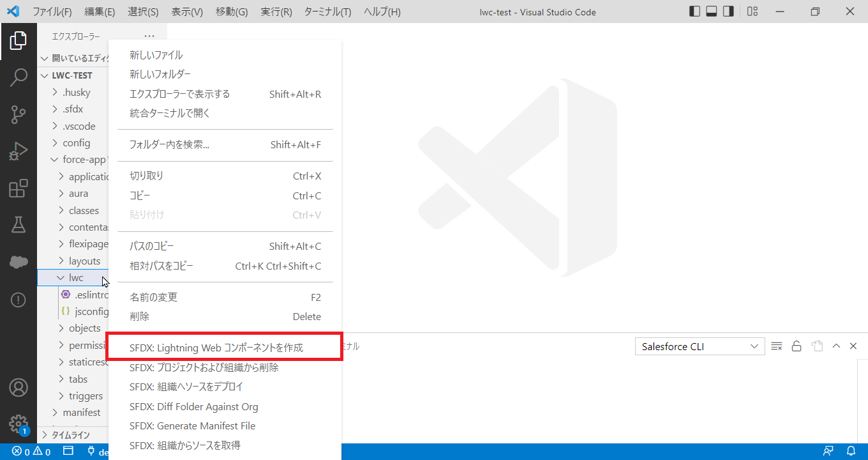868x460 pixels.
Task: Open the Manage gear icon
Action: coord(19,424)
